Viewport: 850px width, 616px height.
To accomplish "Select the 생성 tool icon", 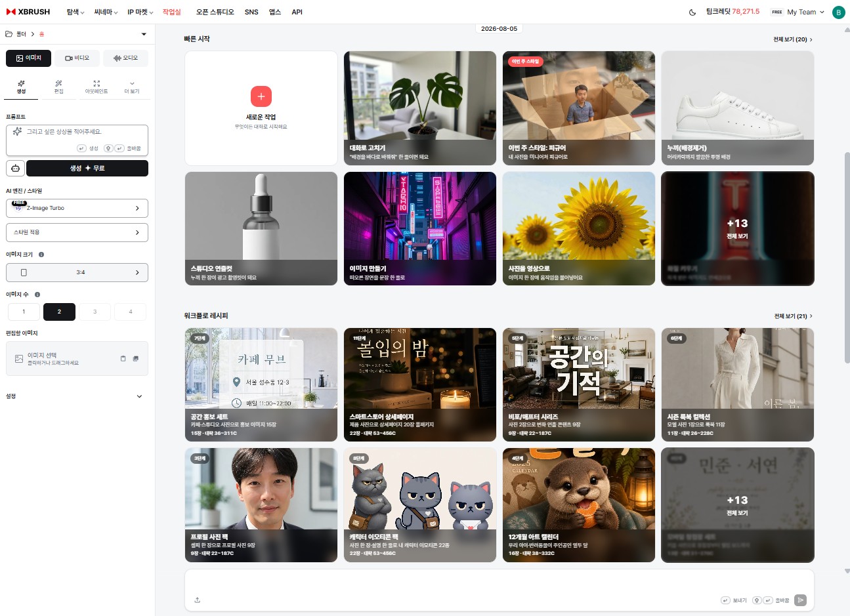I will (x=22, y=83).
